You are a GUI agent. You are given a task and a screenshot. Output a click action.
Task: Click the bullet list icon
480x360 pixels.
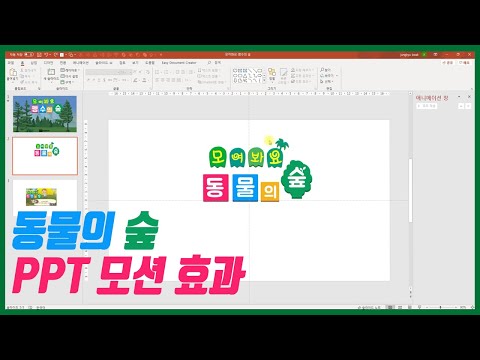pos(157,72)
